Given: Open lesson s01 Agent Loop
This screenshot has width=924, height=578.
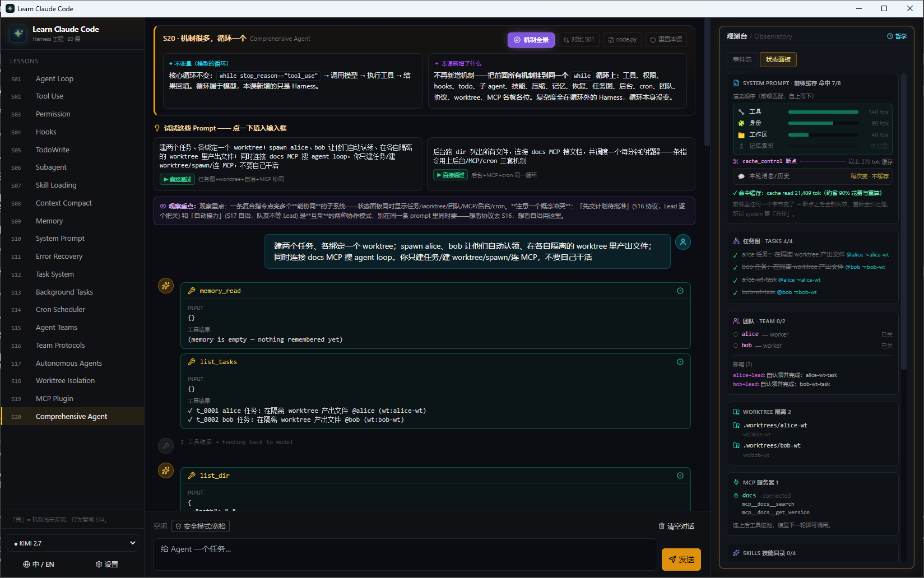Looking at the screenshot, I should point(73,79).
